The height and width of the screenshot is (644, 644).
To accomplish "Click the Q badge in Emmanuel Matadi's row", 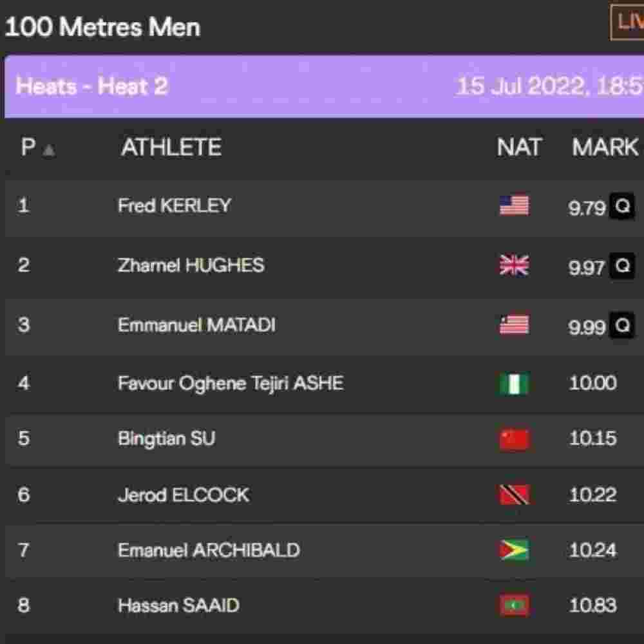I will pyautogui.click(x=622, y=325).
